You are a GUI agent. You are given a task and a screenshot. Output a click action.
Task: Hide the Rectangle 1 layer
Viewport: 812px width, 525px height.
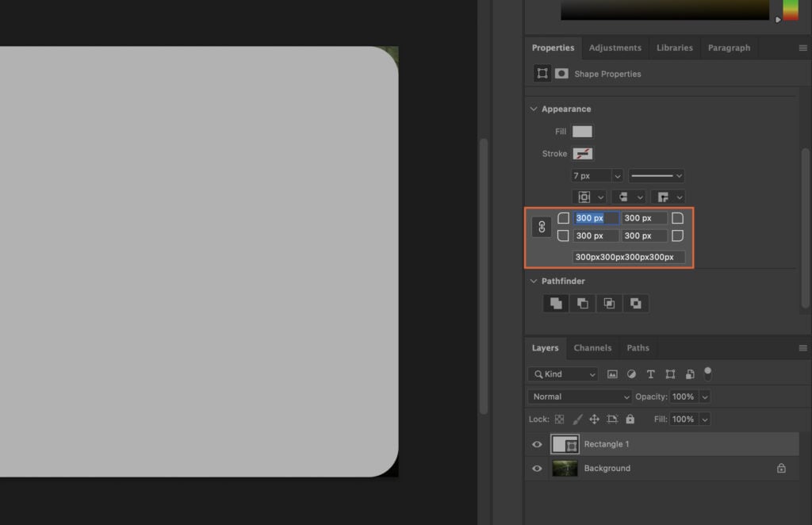(x=538, y=444)
